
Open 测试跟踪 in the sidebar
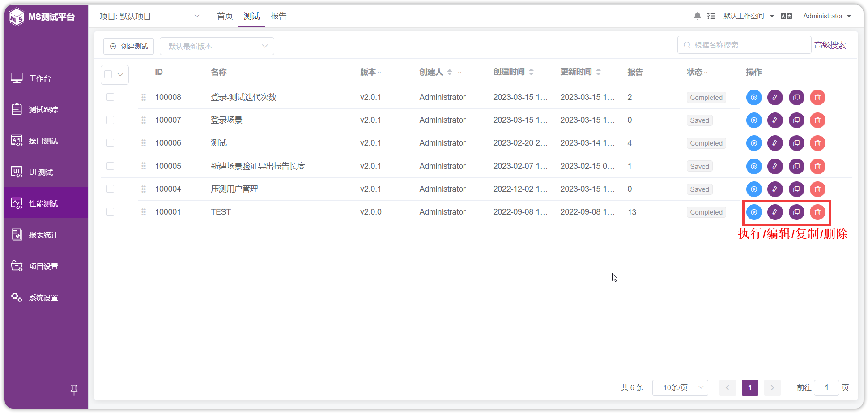point(47,109)
